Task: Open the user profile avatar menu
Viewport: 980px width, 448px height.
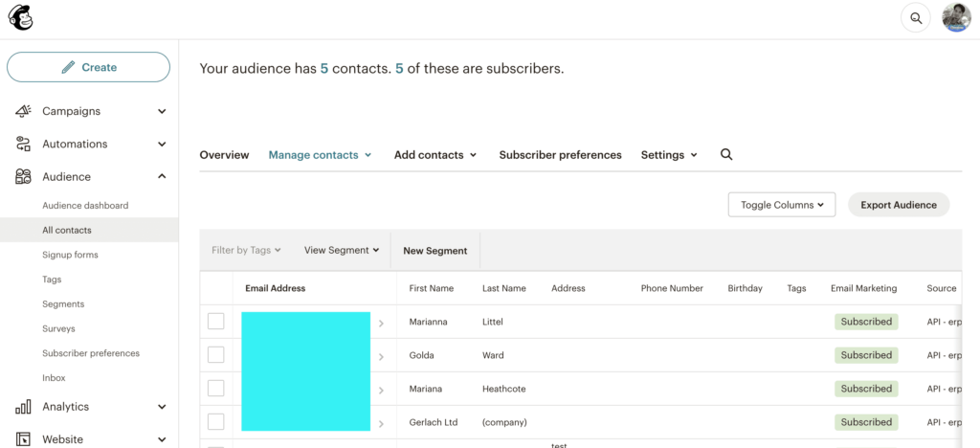Action: point(957,18)
